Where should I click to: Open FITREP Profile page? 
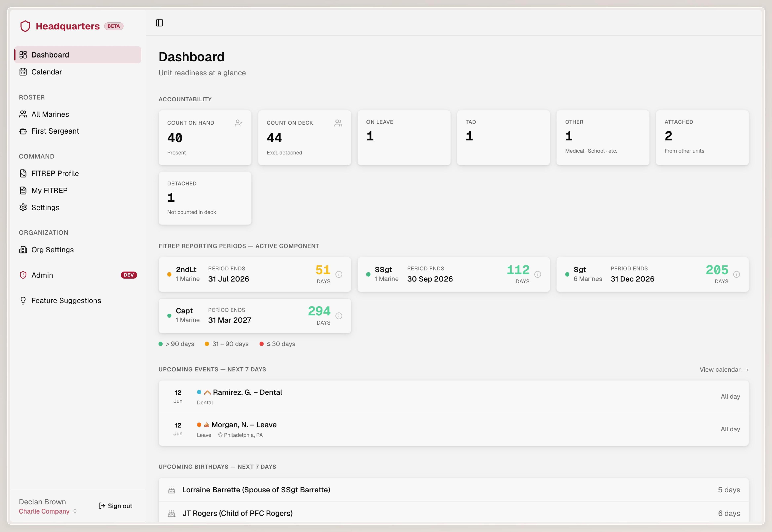78,173
